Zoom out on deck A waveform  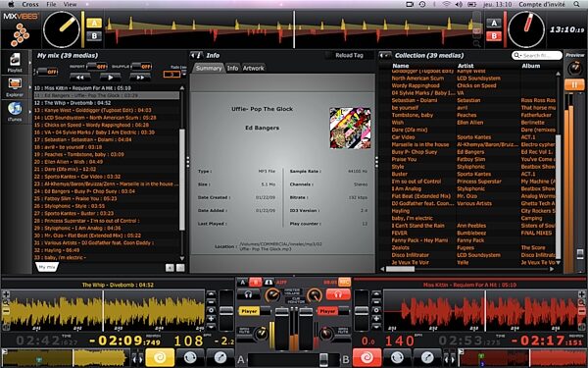click(6, 311)
